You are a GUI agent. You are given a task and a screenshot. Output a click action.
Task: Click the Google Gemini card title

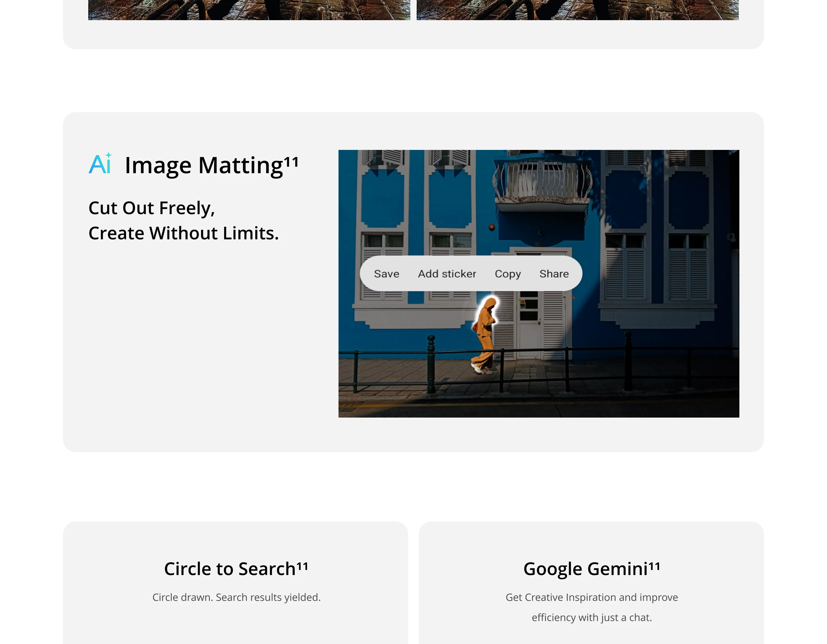coord(585,569)
